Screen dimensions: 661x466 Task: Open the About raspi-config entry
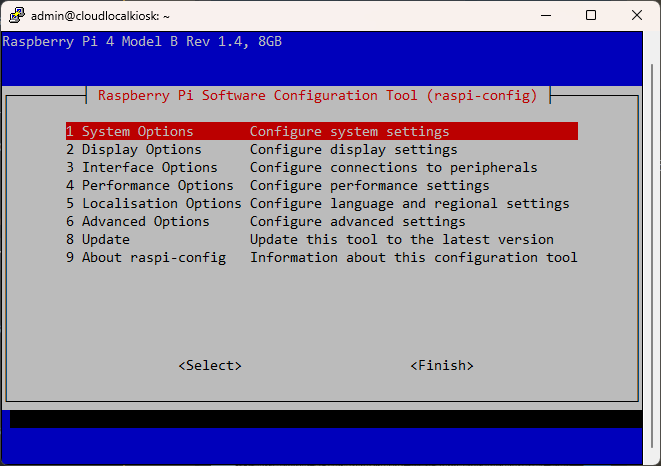tap(146, 257)
